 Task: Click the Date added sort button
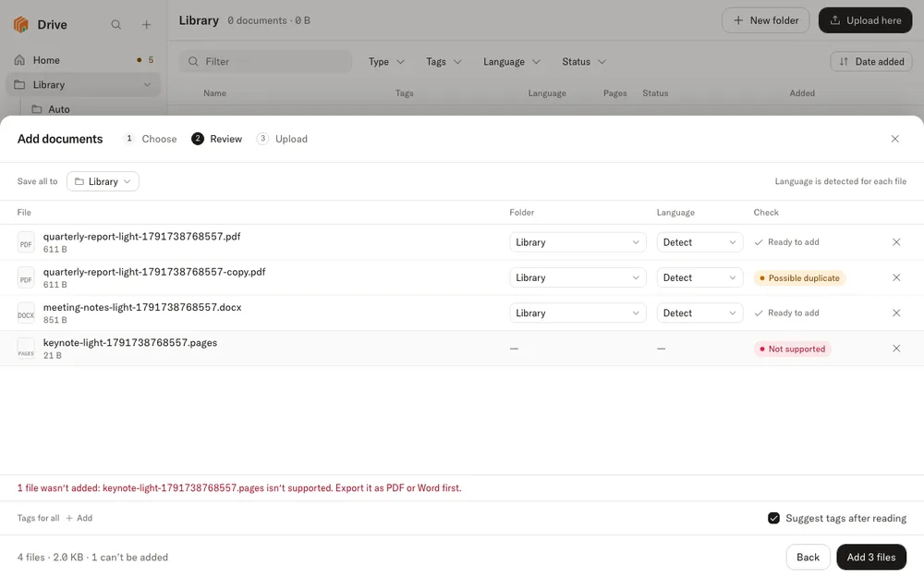pyautogui.click(x=871, y=61)
